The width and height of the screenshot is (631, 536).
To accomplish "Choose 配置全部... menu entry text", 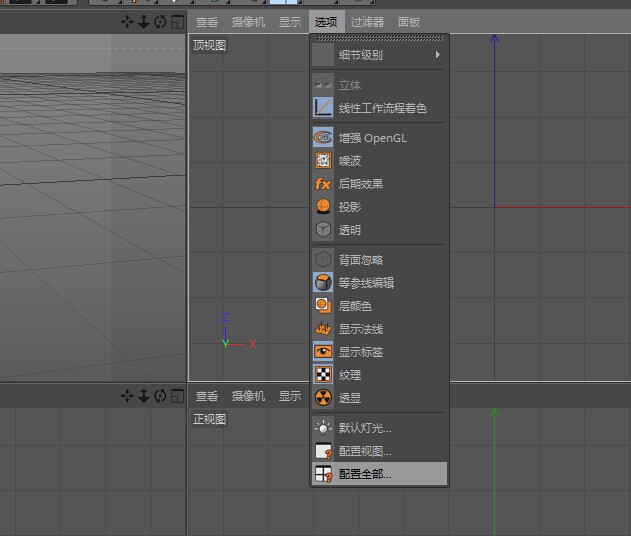I will pyautogui.click(x=365, y=474).
